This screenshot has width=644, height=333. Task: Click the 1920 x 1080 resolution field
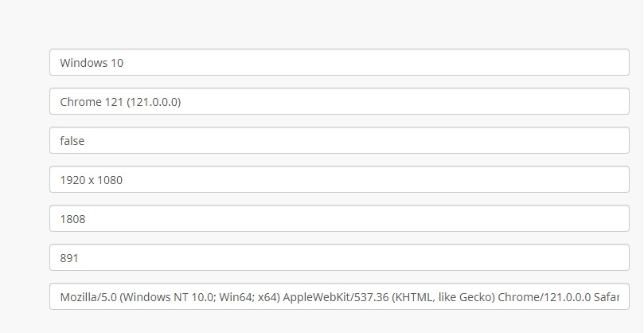(339, 179)
